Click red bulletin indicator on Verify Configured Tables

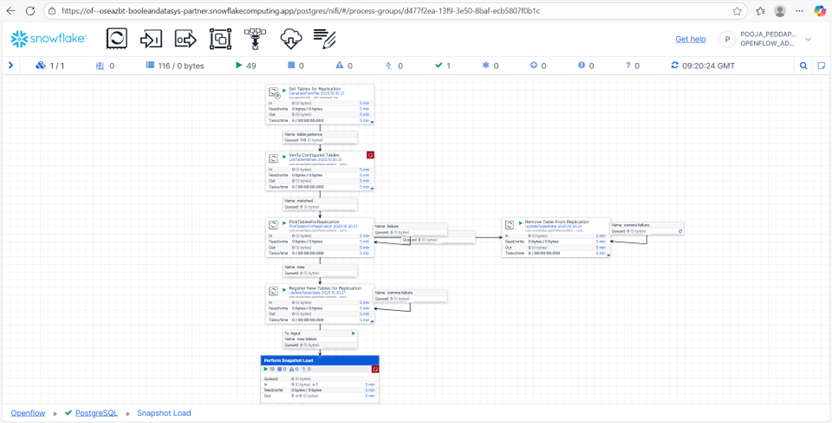pos(370,156)
